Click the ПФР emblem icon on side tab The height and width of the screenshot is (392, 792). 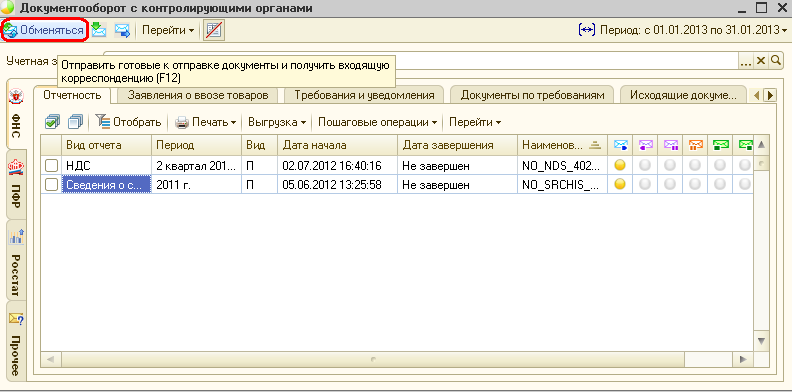(x=16, y=167)
